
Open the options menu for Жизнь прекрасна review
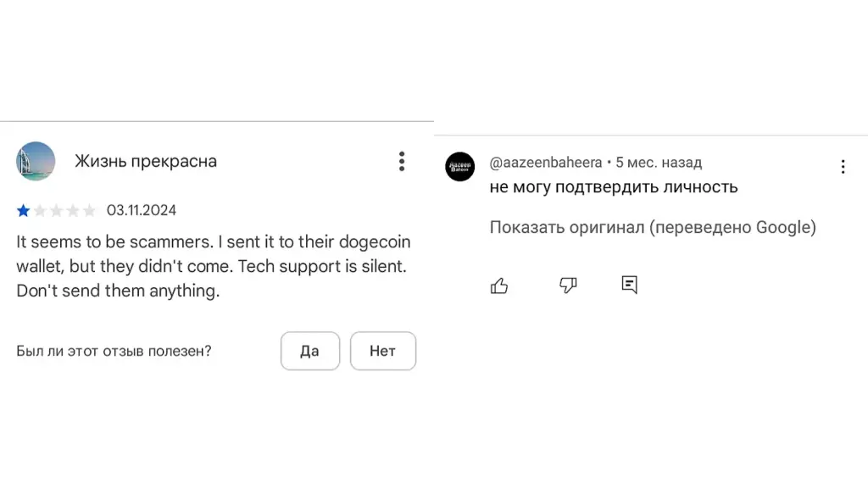402,161
